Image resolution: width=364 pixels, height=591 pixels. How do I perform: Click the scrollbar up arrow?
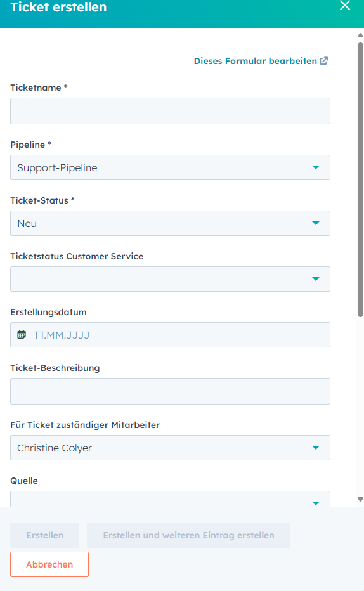(360, 35)
